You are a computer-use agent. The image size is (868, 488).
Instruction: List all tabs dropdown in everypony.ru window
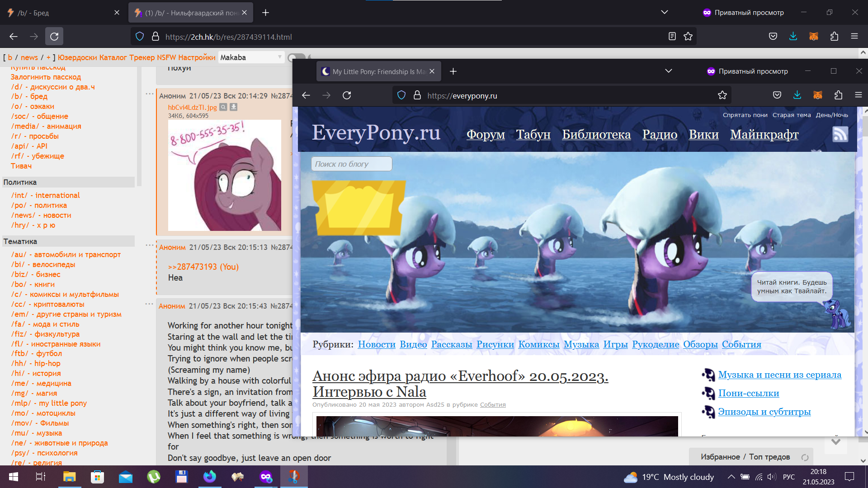click(669, 71)
